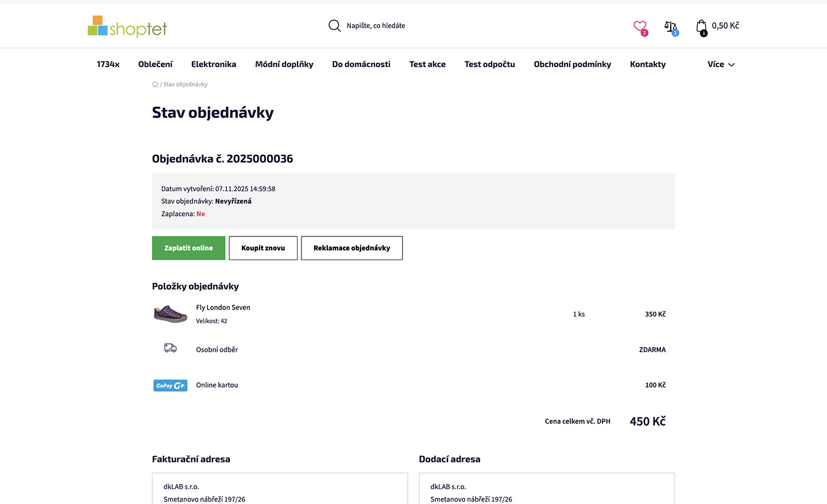Click the Koupit znovu button
Viewport: 827px width, 504px height.
(x=263, y=248)
